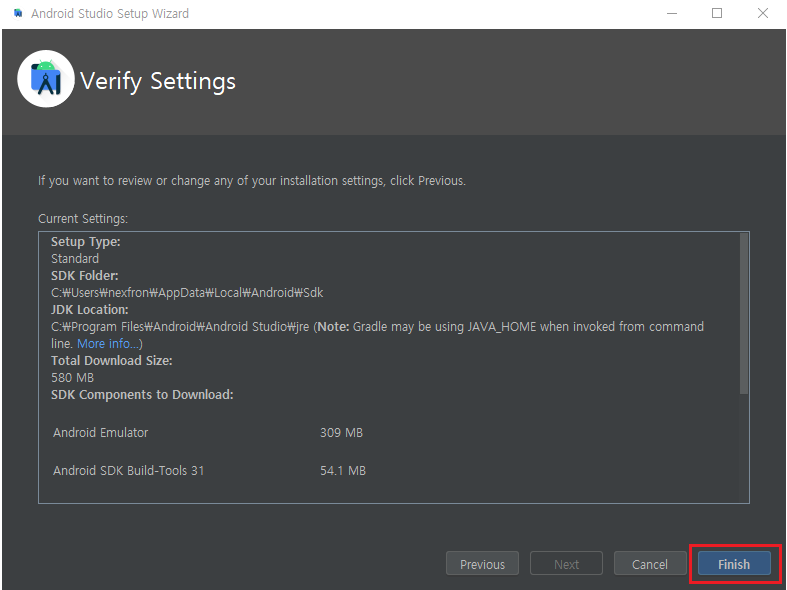Click the 580 MB total download value

point(72,377)
